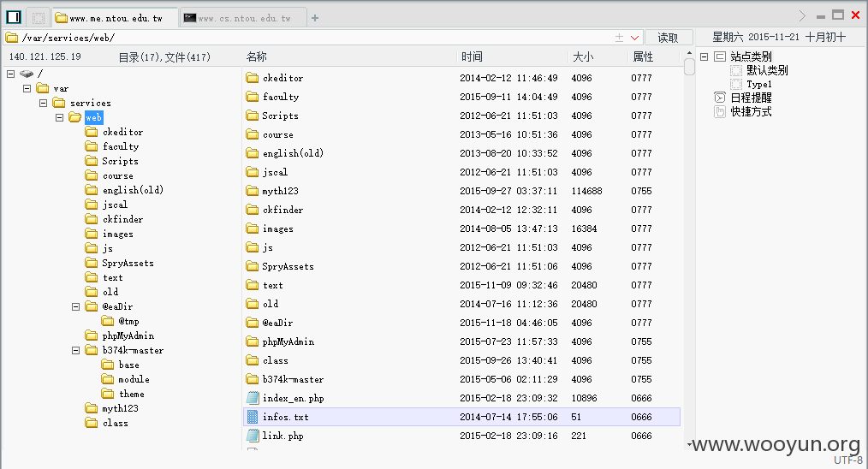This screenshot has height=469, width=868.
Task: Collapse the b374k-master tree node
Action: pos(76,350)
